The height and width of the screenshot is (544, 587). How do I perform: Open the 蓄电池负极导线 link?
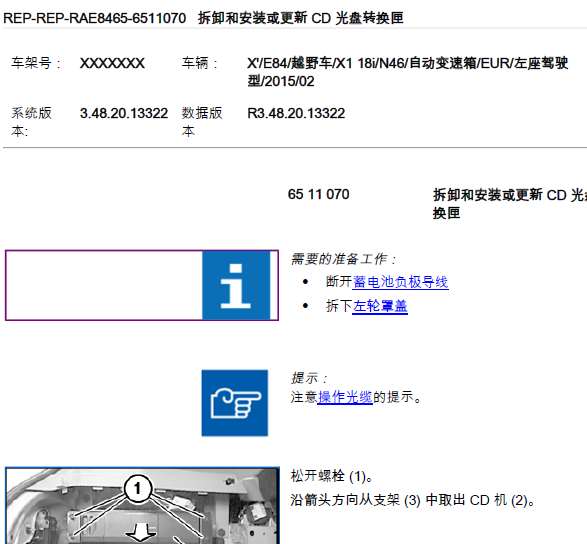pos(400,282)
